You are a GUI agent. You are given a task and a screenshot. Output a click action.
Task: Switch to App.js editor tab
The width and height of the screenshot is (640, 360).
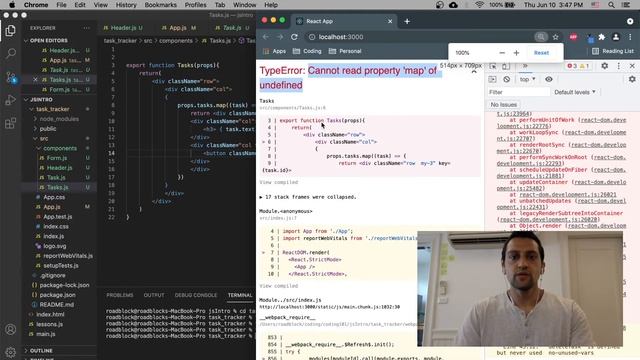click(178, 28)
